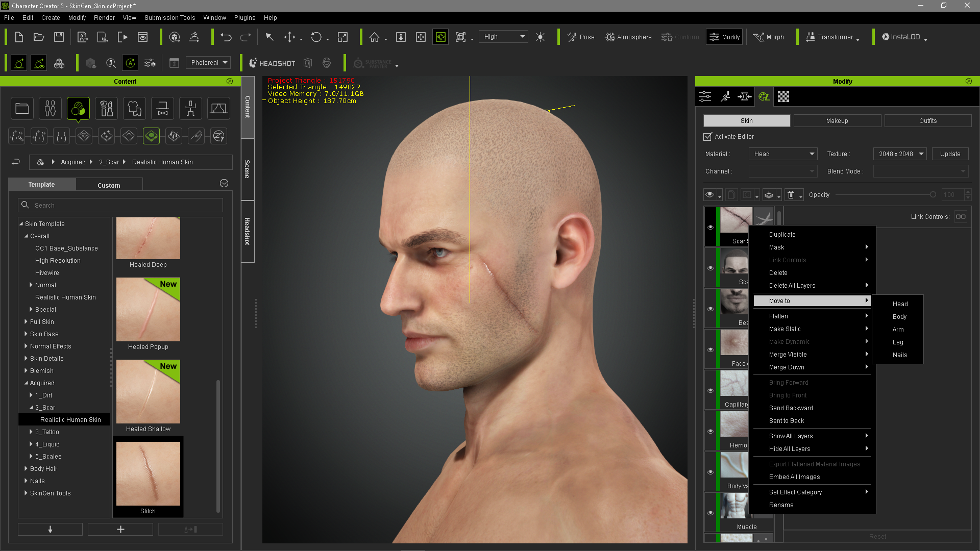Select Head in Move to submenu
Screen dimensions: 980x551
tap(900, 304)
